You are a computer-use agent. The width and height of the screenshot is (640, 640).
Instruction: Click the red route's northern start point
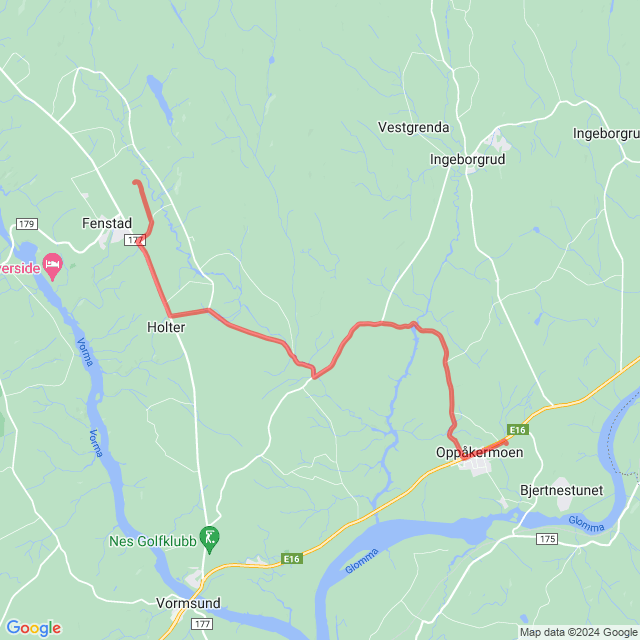[x=135, y=182]
